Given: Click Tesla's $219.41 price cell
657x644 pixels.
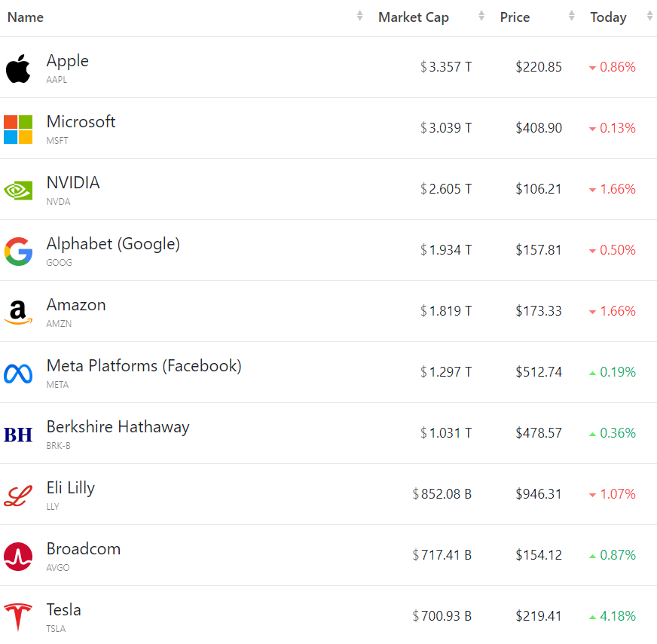Looking at the screenshot, I should click(539, 616).
